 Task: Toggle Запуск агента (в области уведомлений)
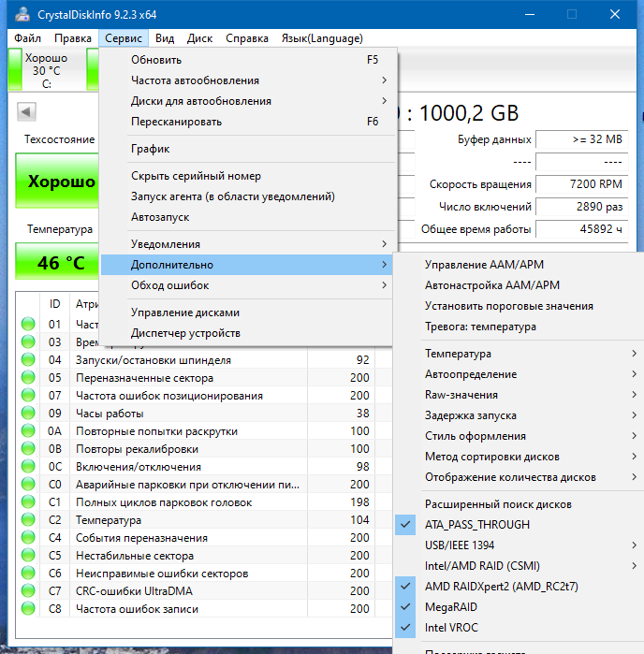(x=246, y=196)
